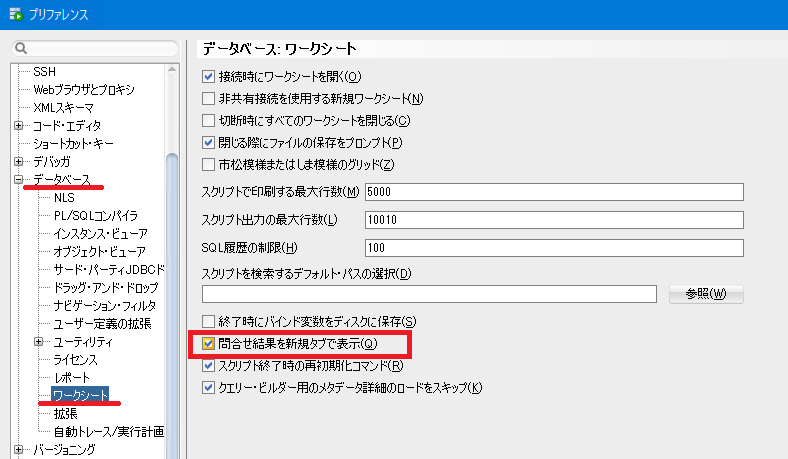Click スクリプトで印刷する最大行数 field
The height and width of the screenshot is (459, 788).
(x=554, y=192)
